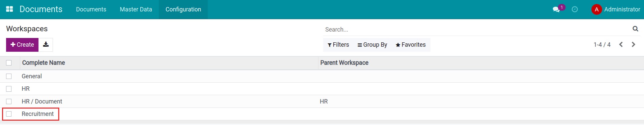Viewport: 644px width, 125px height.
Task: Open the Group By dropdown
Action: click(x=372, y=45)
